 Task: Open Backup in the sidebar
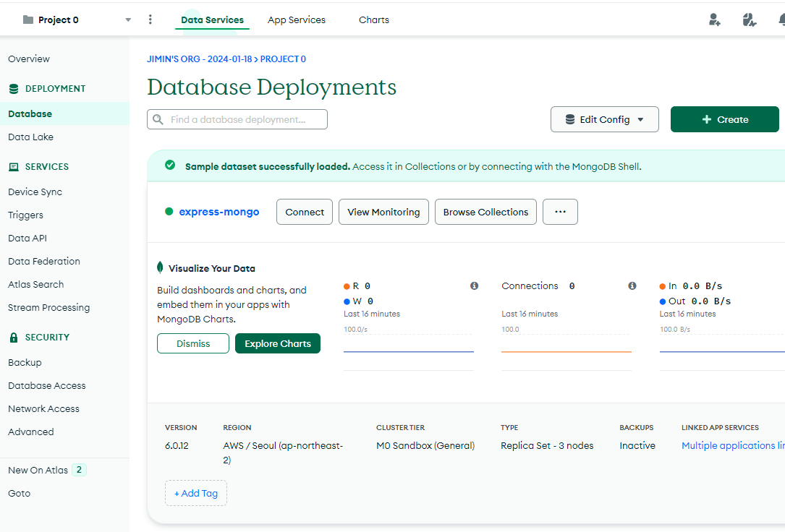pos(25,362)
